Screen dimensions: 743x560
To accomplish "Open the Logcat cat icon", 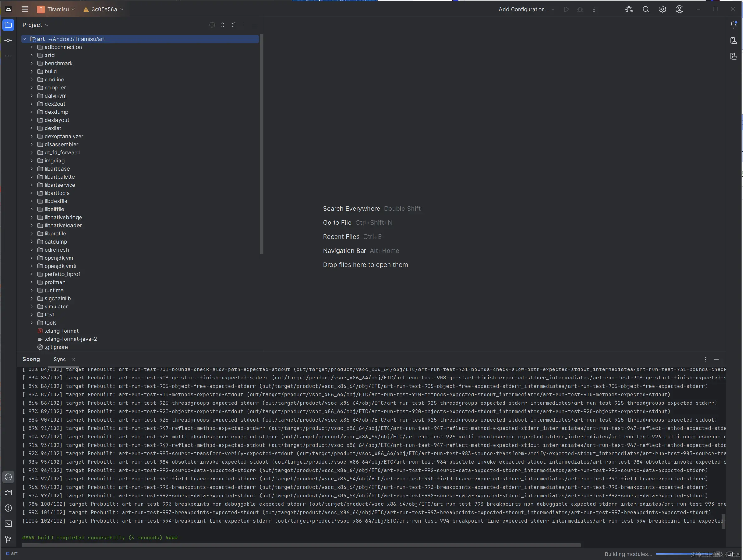I will coord(8,493).
